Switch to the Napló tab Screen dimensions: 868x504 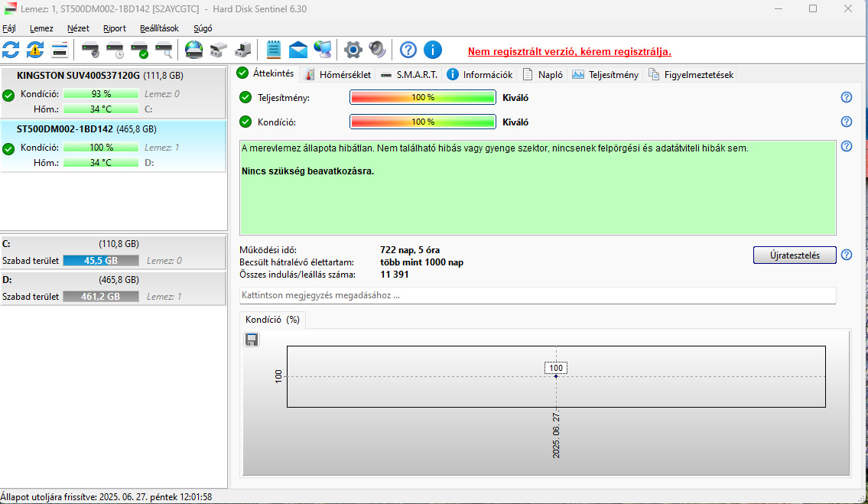coord(542,75)
